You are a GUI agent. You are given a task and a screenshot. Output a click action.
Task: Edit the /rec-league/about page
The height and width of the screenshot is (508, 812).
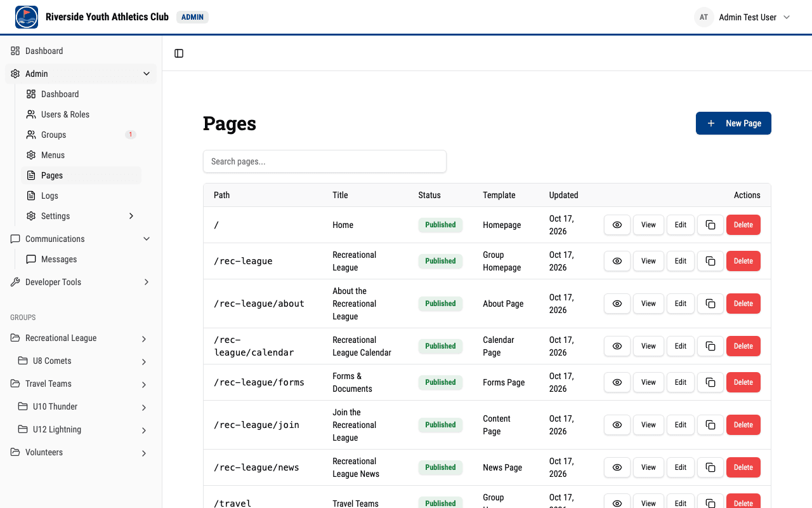tap(681, 304)
